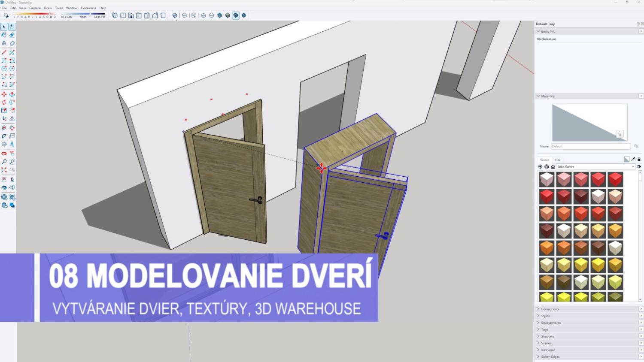Click the eyedropper sample paint icon

tap(633, 160)
